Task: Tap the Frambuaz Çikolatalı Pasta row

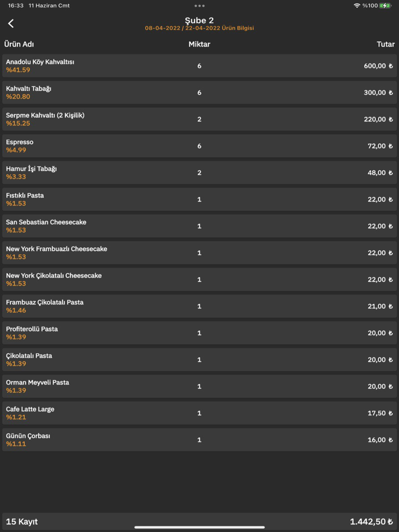Action: click(199, 306)
